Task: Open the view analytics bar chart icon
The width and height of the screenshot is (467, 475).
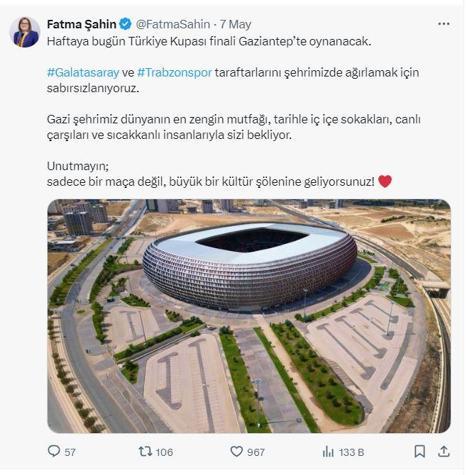Action: pos(328,452)
